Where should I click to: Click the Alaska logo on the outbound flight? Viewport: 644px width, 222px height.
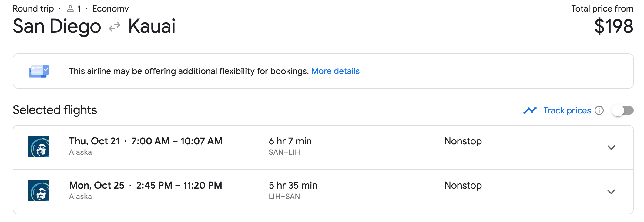(39, 146)
